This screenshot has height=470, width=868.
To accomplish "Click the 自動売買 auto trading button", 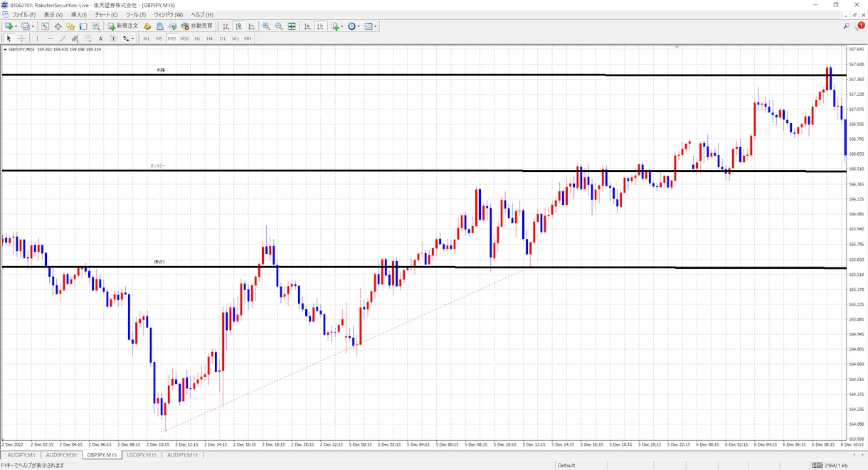I will pos(197,26).
